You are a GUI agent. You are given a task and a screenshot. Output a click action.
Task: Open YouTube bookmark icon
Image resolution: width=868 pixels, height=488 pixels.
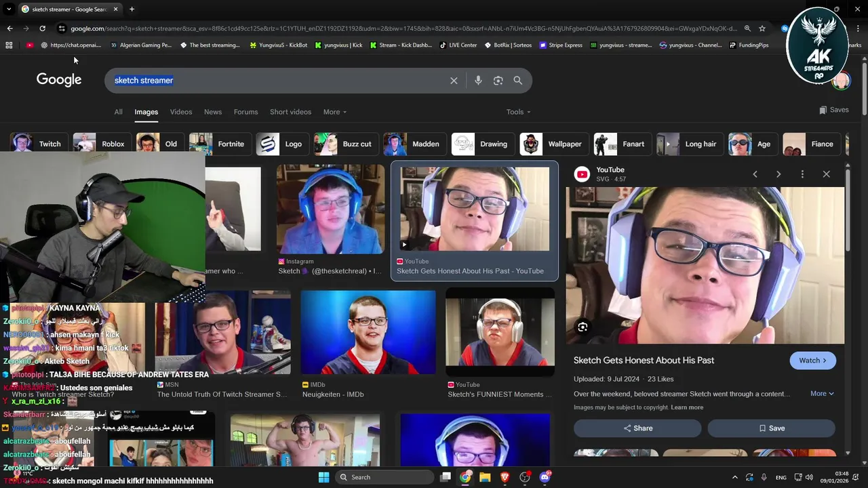(x=30, y=45)
